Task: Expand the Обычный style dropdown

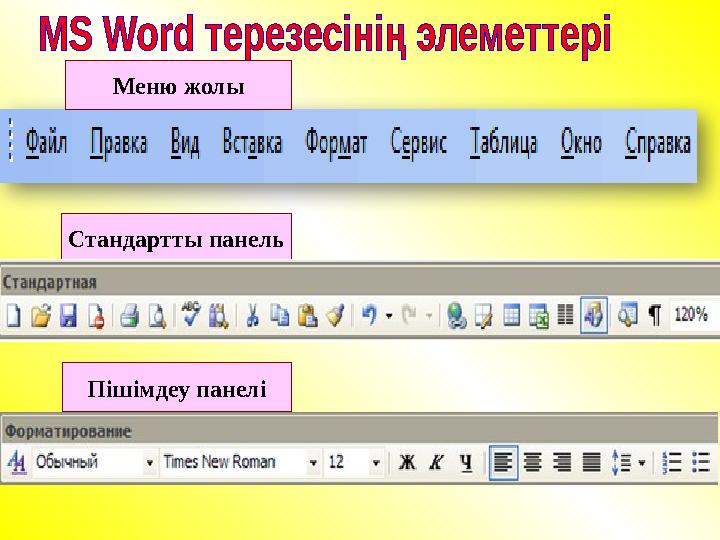Action: 150,463
